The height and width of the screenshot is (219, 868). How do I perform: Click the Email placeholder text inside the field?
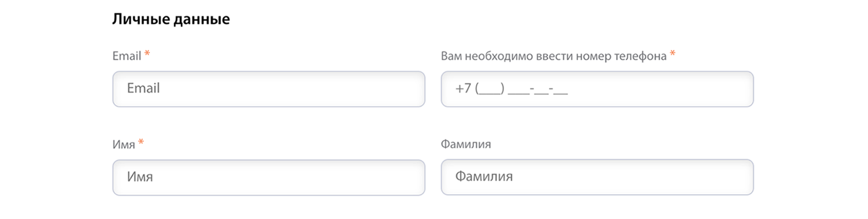[x=144, y=89]
